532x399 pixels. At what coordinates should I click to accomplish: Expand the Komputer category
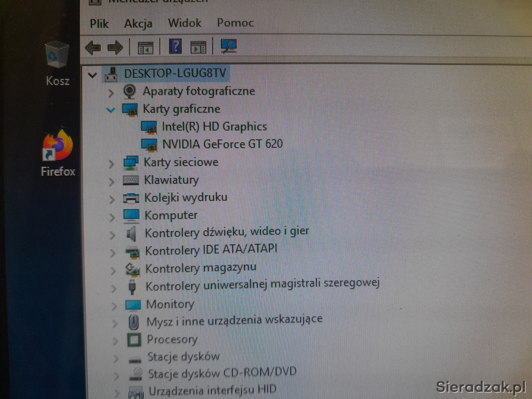pos(113,217)
